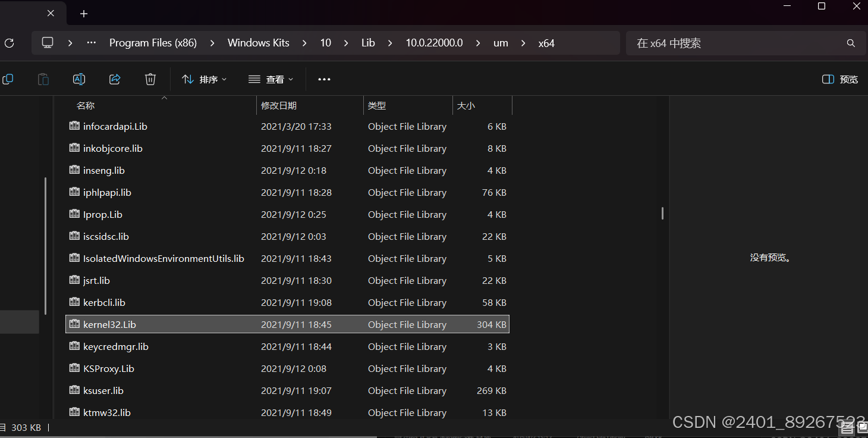Copy the selected file using toolbar icon
The height and width of the screenshot is (438, 868).
pyautogui.click(x=8, y=79)
